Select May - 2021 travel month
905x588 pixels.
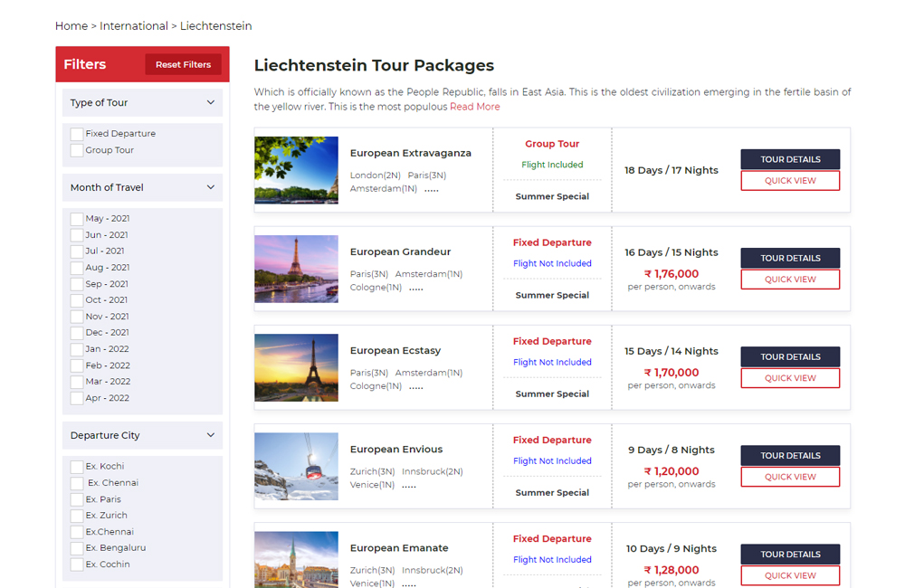[77, 219]
